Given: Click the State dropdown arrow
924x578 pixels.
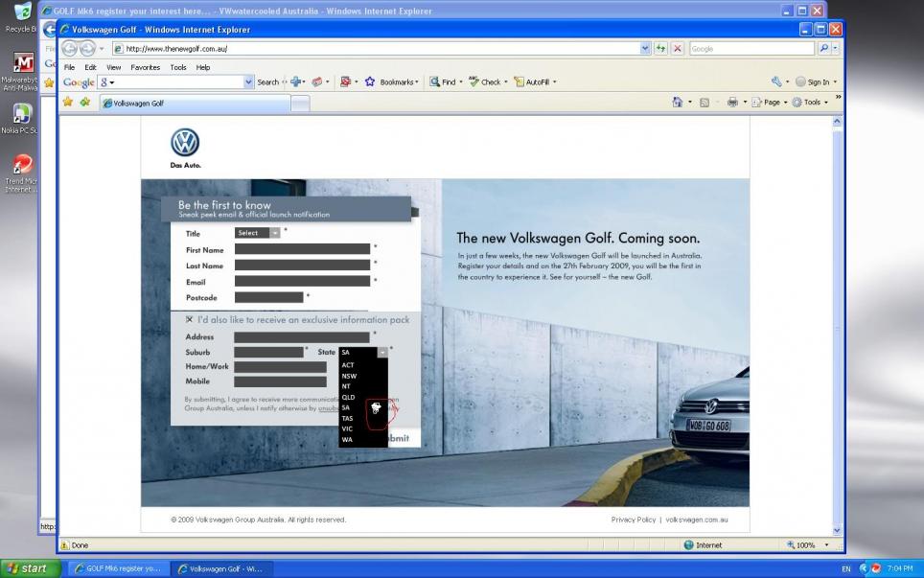Looking at the screenshot, I should (382, 352).
